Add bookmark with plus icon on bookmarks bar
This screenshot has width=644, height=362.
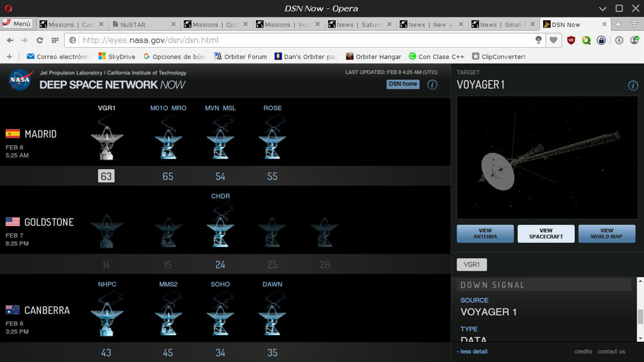(x=9, y=57)
